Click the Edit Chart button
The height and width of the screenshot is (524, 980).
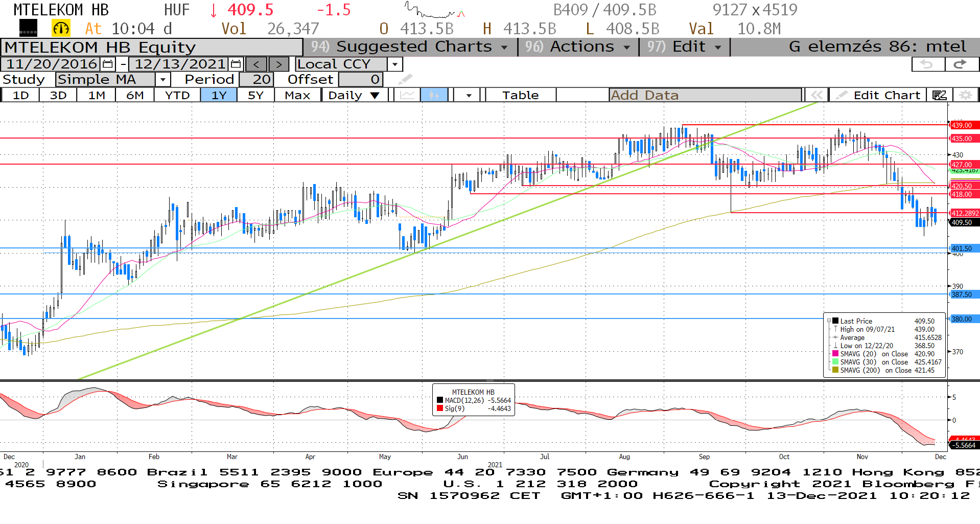[879, 95]
